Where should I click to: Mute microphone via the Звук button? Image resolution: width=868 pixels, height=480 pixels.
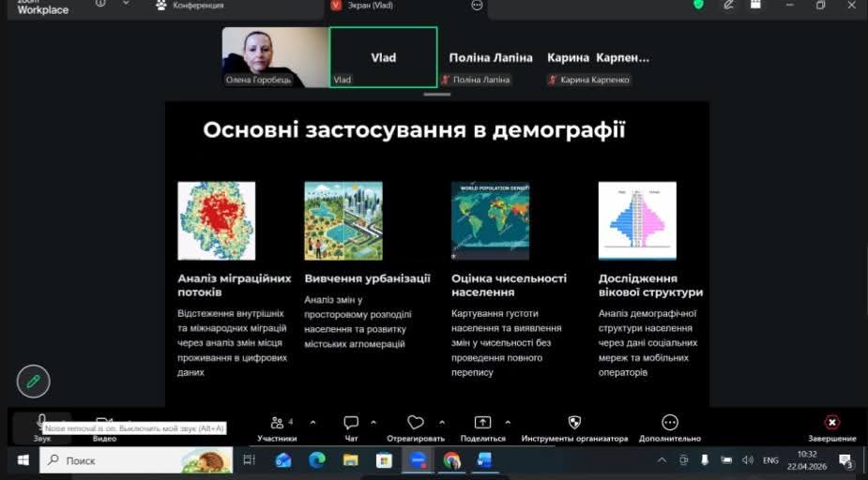(x=41, y=423)
